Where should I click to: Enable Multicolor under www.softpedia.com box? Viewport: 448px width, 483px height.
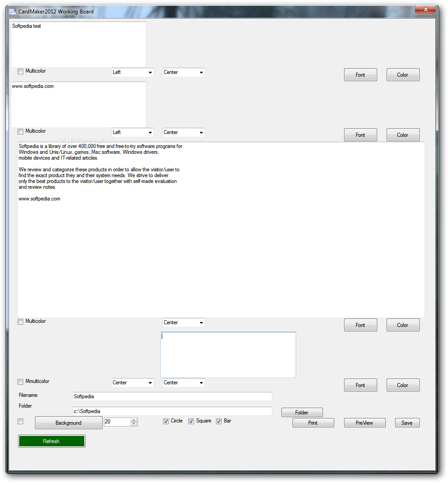(x=20, y=131)
